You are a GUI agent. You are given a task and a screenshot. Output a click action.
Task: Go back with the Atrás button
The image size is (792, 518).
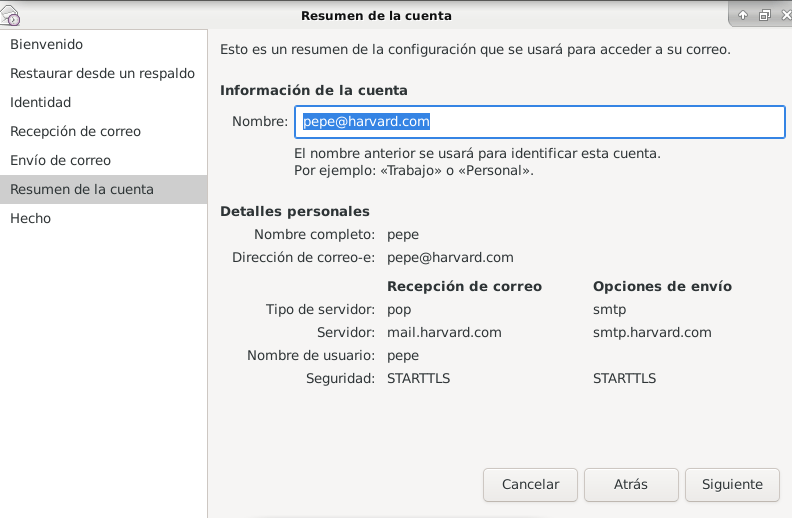tap(631, 485)
